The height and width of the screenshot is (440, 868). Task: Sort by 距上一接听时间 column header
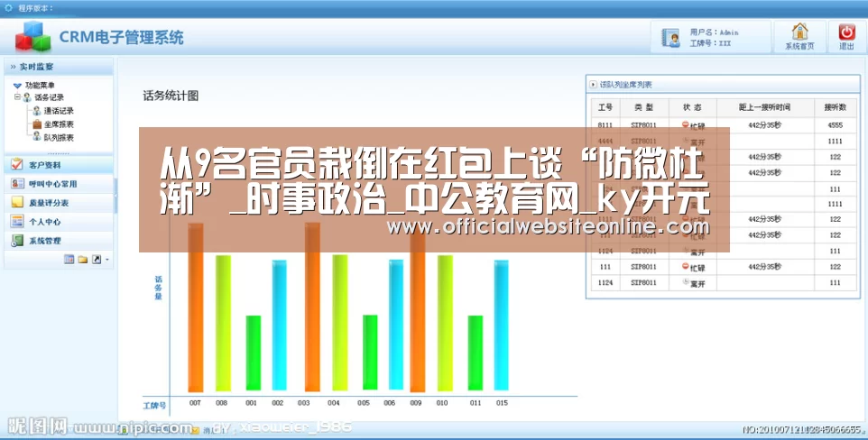click(764, 107)
